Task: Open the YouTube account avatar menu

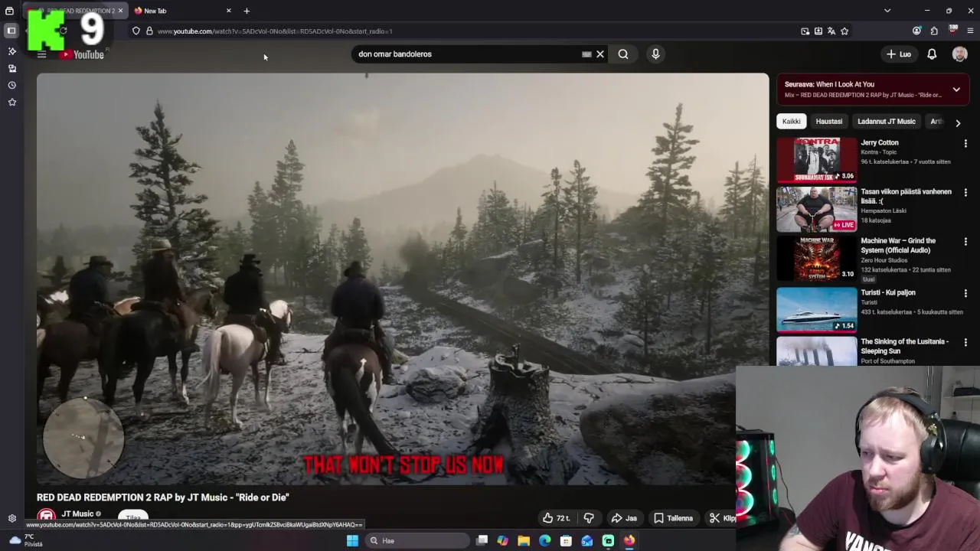Action: pyautogui.click(x=959, y=54)
